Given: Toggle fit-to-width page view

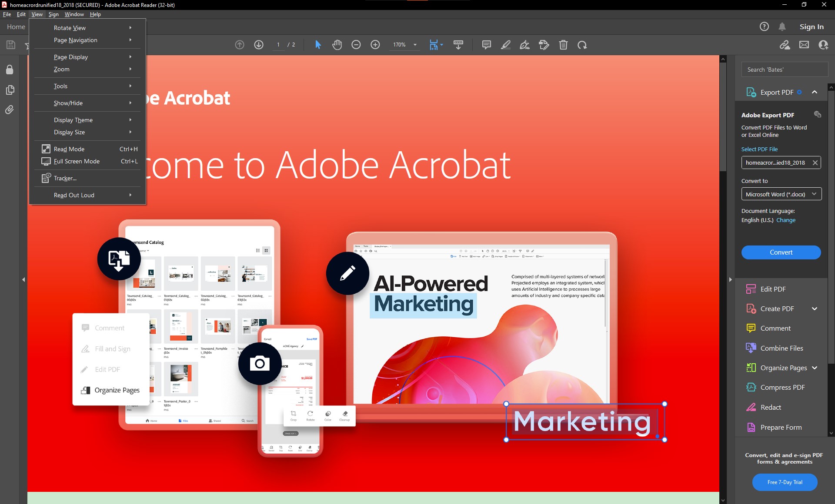Looking at the screenshot, I should coord(434,45).
